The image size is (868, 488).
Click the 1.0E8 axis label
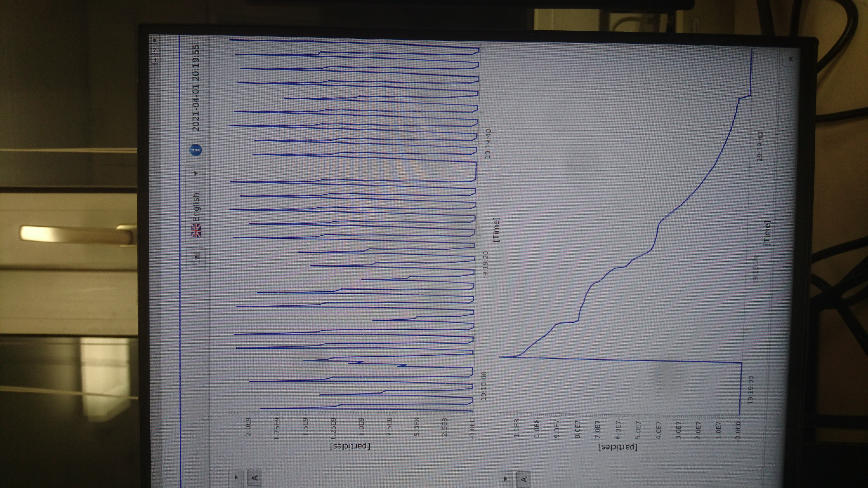pos(537,428)
